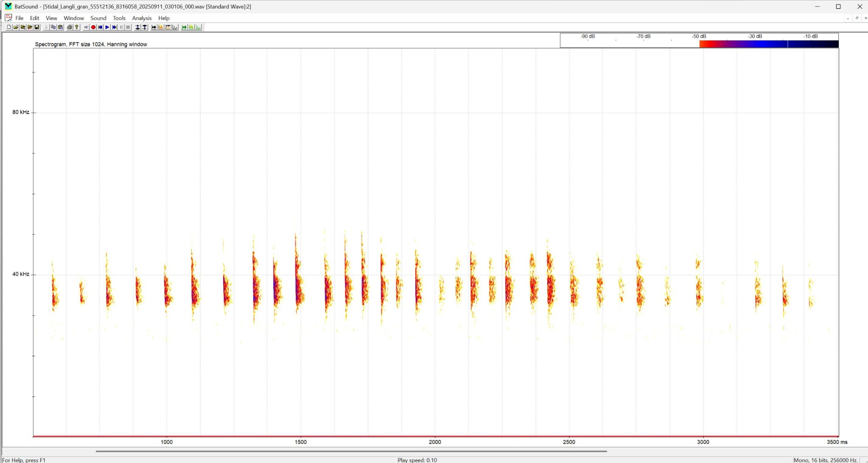Screen dimensions: 868x463
Task: Skip to end of sound
Action: [114, 27]
